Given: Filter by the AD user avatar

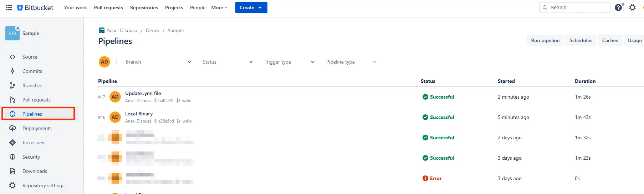Looking at the screenshot, I should (104, 62).
